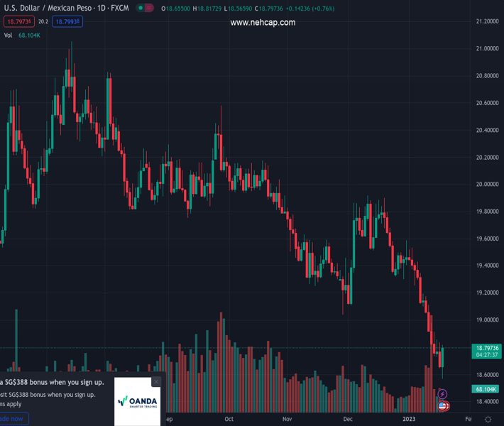The width and height of the screenshot is (504, 426).
Task: Click the green market status indicator
Action: point(141,8)
